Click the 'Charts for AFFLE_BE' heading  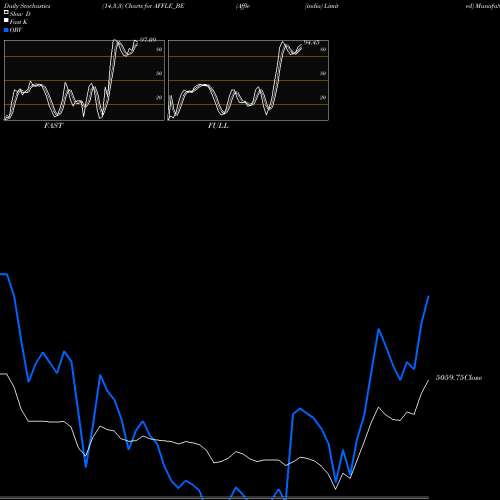(155, 6)
